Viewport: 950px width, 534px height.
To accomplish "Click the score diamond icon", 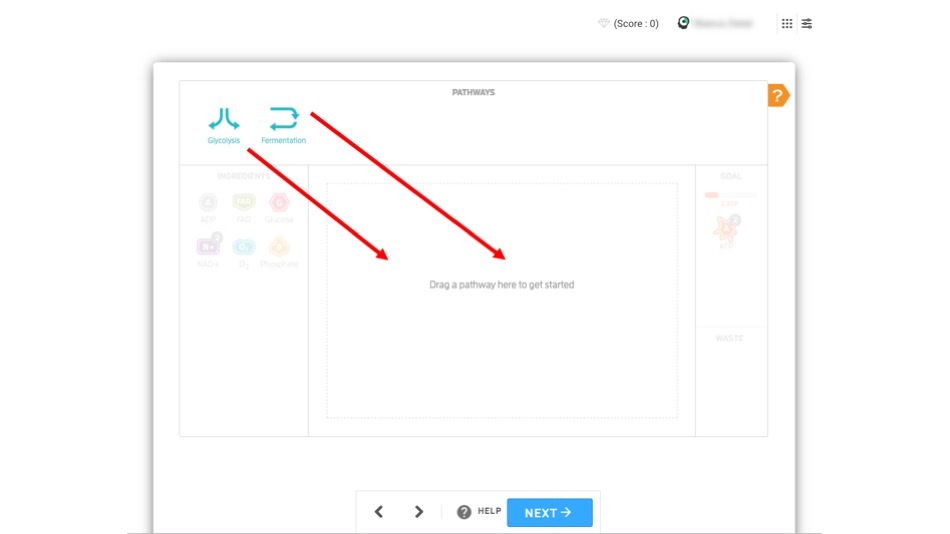I will click(603, 23).
